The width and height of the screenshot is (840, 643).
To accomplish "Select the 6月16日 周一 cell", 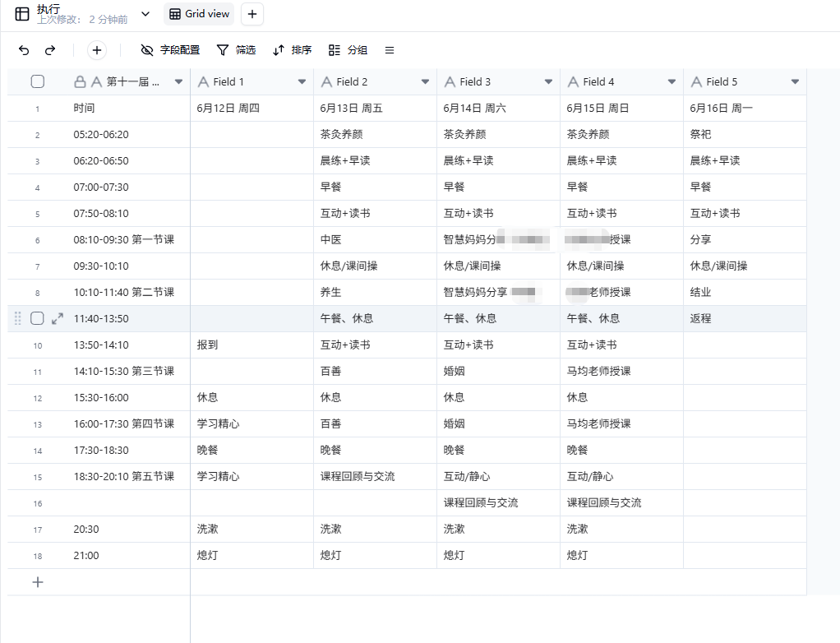I will 745,109.
